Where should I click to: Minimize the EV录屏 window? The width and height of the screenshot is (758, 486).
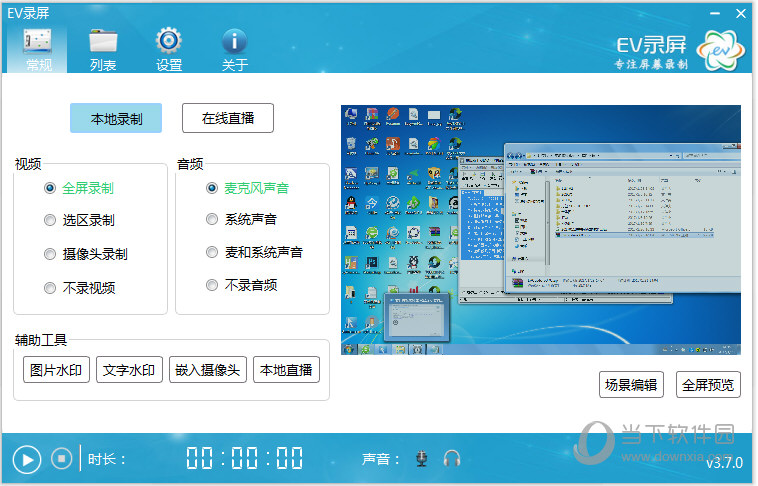[x=715, y=14]
